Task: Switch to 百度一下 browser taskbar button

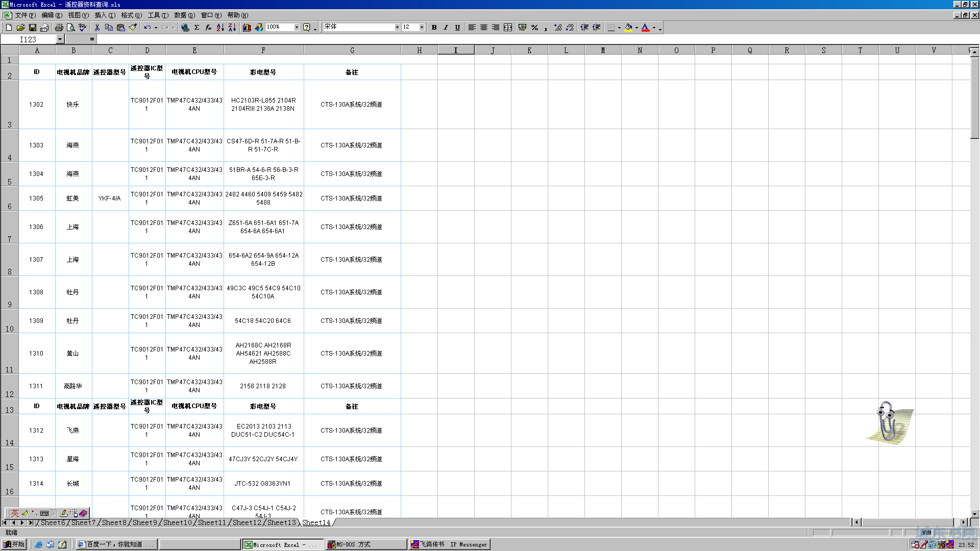Action: point(116,544)
